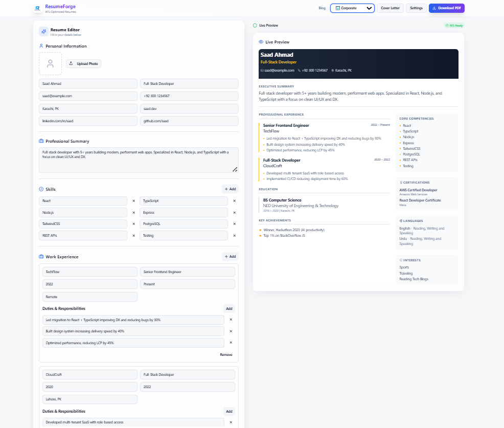
Task: Remove the TechFlow work experience entry
Action: (226, 354)
